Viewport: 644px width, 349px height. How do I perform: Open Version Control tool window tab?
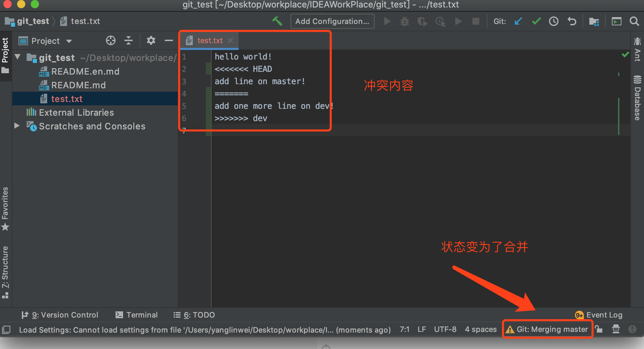coord(60,315)
